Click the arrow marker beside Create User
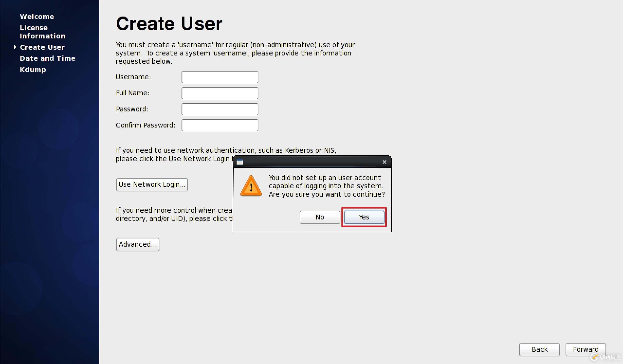This screenshot has height=364, width=623. coord(15,47)
